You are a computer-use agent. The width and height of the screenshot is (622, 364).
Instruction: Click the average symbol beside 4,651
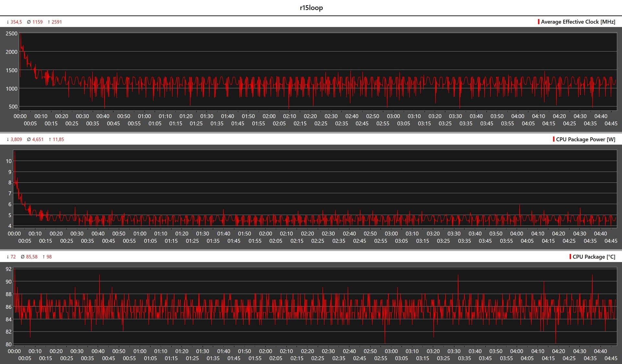click(29, 140)
